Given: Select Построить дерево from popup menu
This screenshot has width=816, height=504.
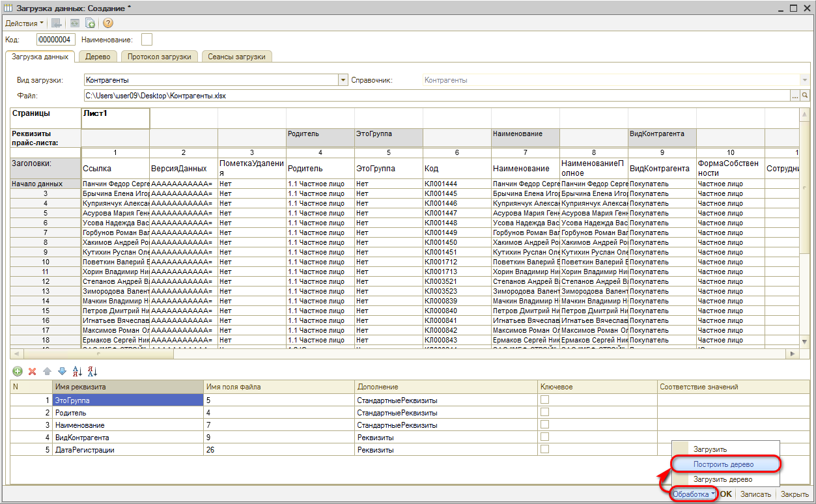Looking at the screenshot, I should (x=724, y=464).
